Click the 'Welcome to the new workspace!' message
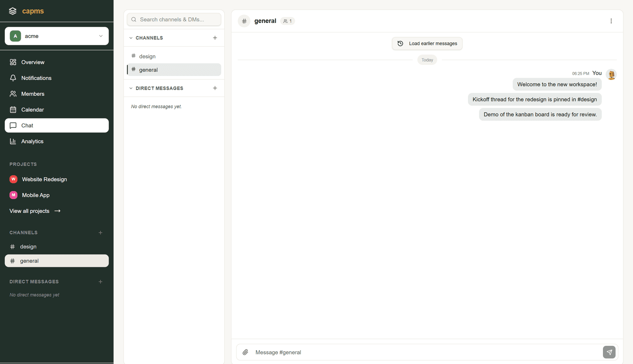 [x=557, y=84]
